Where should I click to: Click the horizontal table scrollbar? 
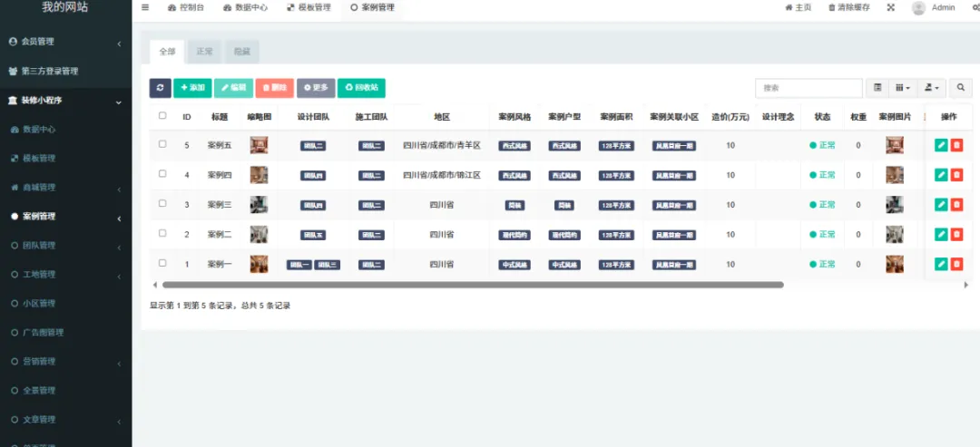[x=473, y=285]
